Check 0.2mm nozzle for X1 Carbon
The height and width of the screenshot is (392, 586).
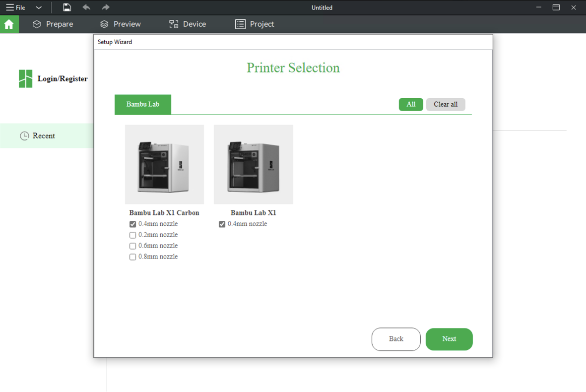pyautogui.click(x=132, y=235)
